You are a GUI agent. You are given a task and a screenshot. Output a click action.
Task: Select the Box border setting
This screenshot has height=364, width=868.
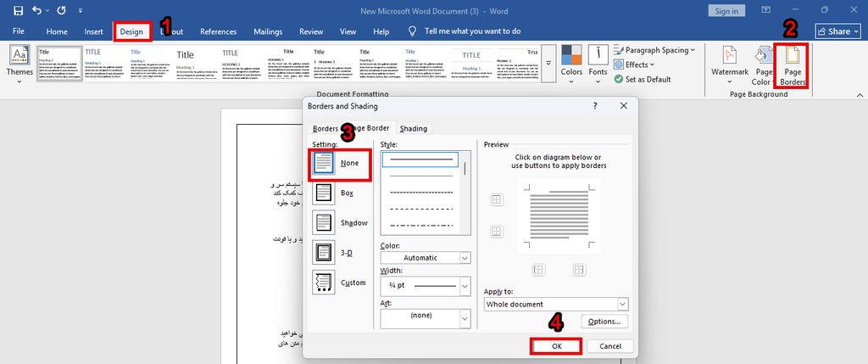coord(334,193)
